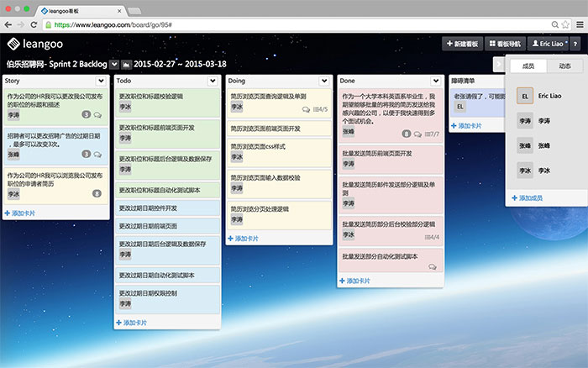The width and height of the screenshot is (588, 368).
Task: Click the 看板导航 button
Action: (x=505, y=44)
